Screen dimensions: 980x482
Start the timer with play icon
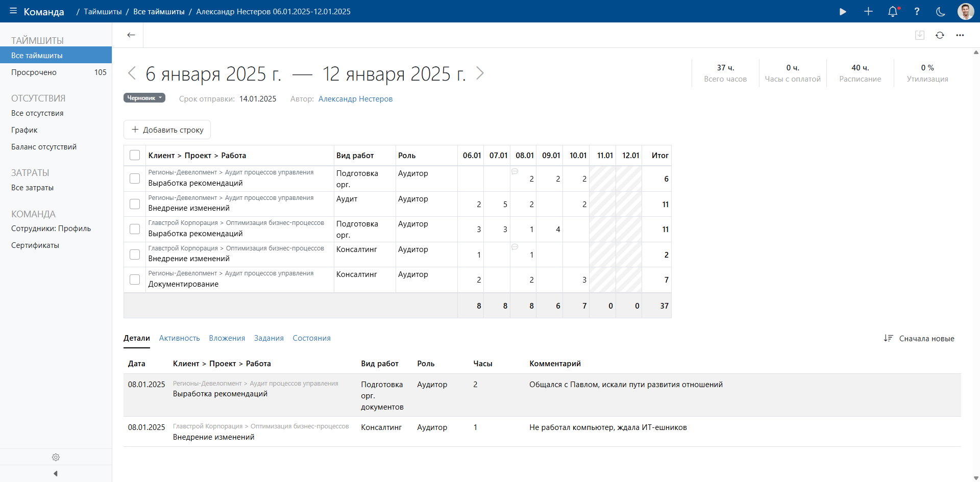(x=843, y=11)
